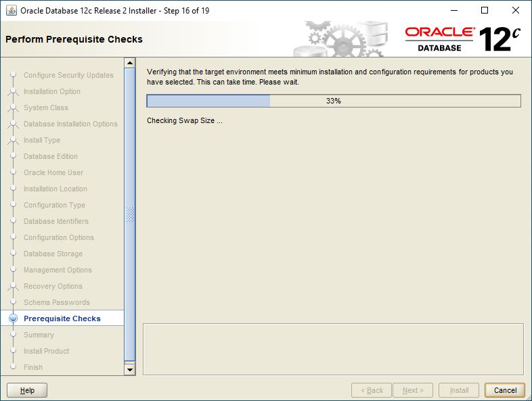This screenshot has height=401, width=532.
Task: Click the disabled Back button
Action: click(x=372, y=390)
